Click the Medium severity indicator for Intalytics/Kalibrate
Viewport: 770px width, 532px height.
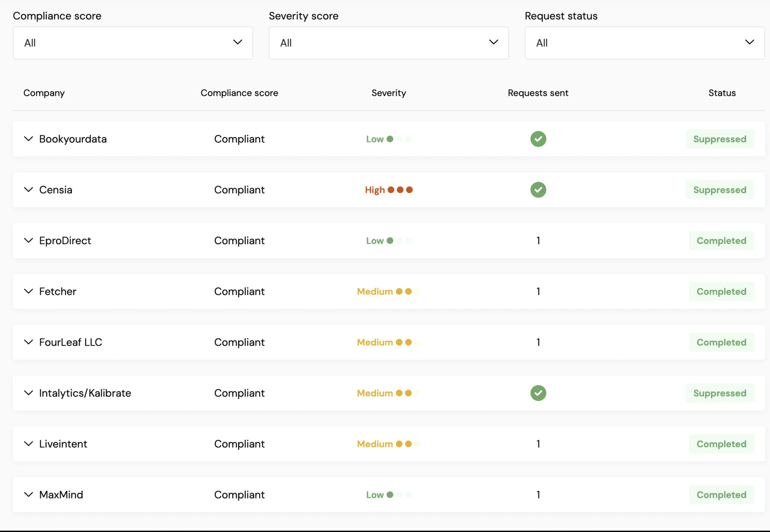point(388,393)
